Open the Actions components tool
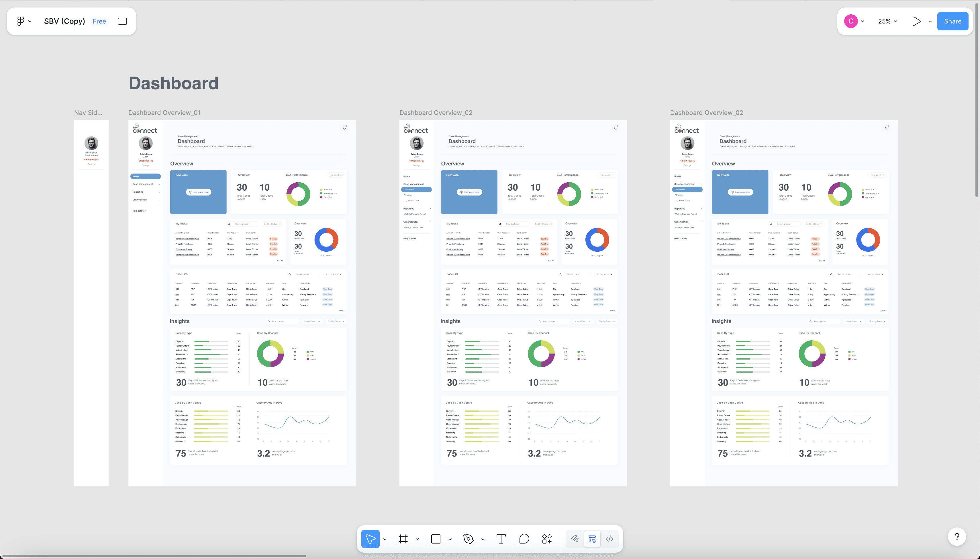 (x=547, y=539)
